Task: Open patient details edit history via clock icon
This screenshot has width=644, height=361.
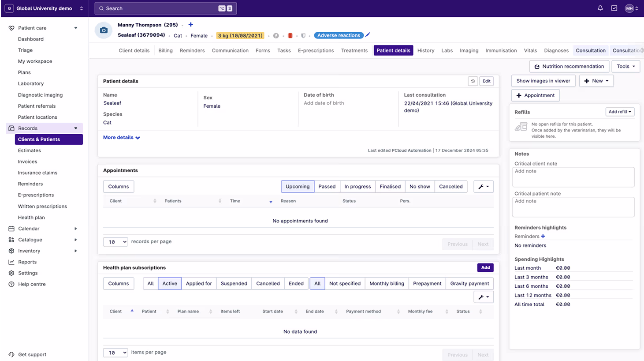Action: [473, 81]
